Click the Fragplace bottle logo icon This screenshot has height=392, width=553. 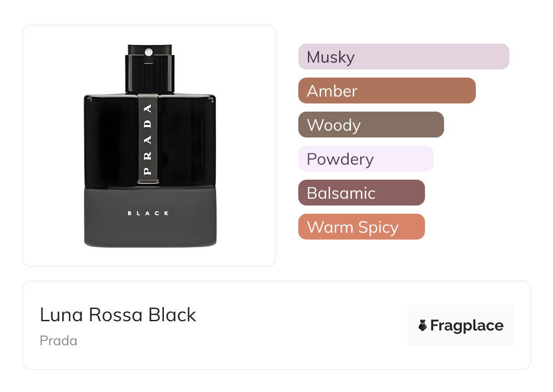[x=423, y=325]
